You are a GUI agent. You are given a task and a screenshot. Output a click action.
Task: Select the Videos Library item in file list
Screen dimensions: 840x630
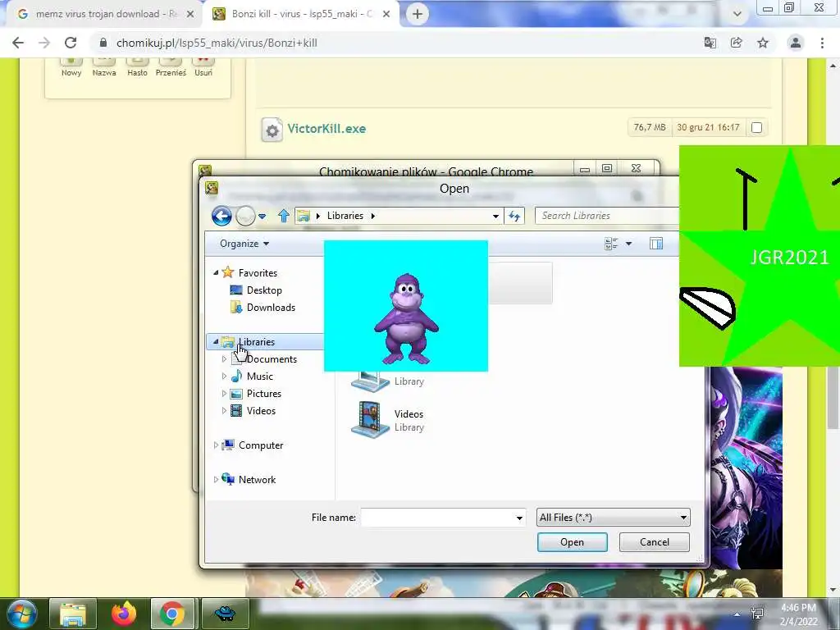pos(388,420)
